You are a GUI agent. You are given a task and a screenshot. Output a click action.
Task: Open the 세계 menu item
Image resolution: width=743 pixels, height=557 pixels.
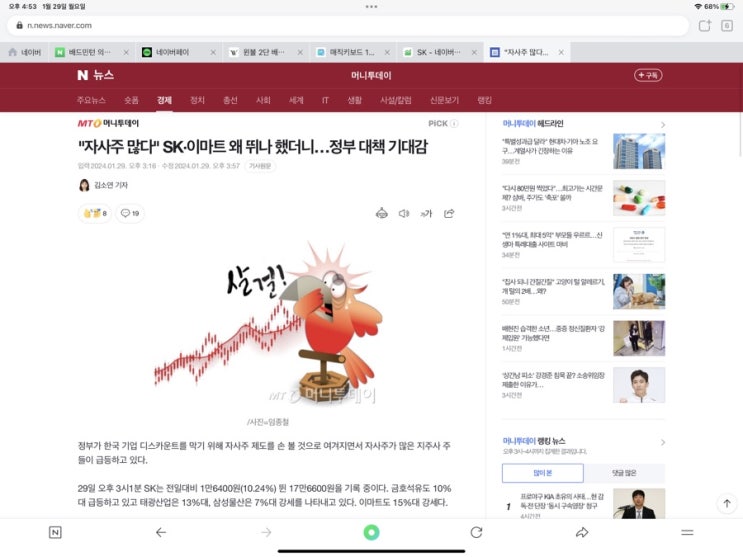tap(296, 100)
